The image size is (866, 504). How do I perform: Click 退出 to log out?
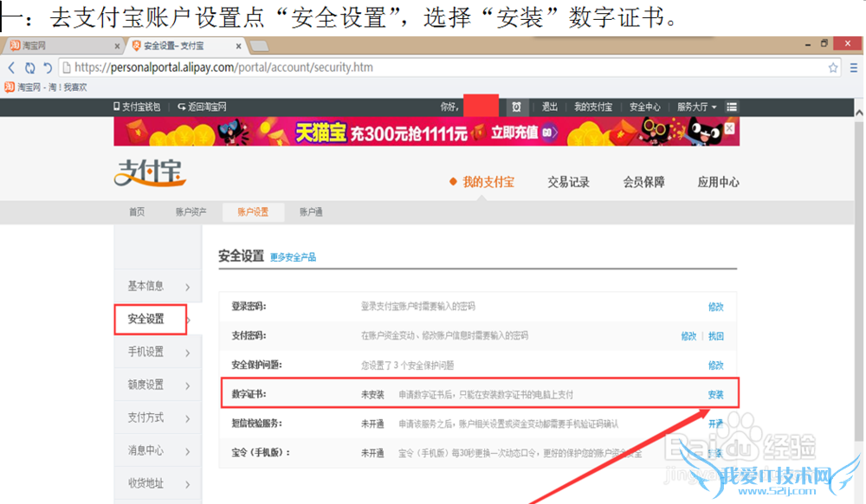point(550,107)
